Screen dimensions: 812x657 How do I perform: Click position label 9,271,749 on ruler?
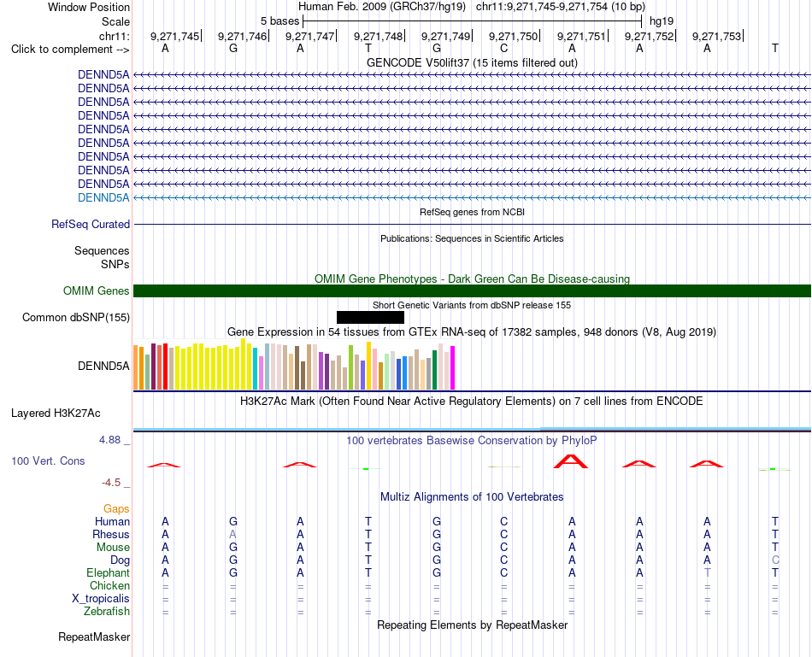click(445, 36)
